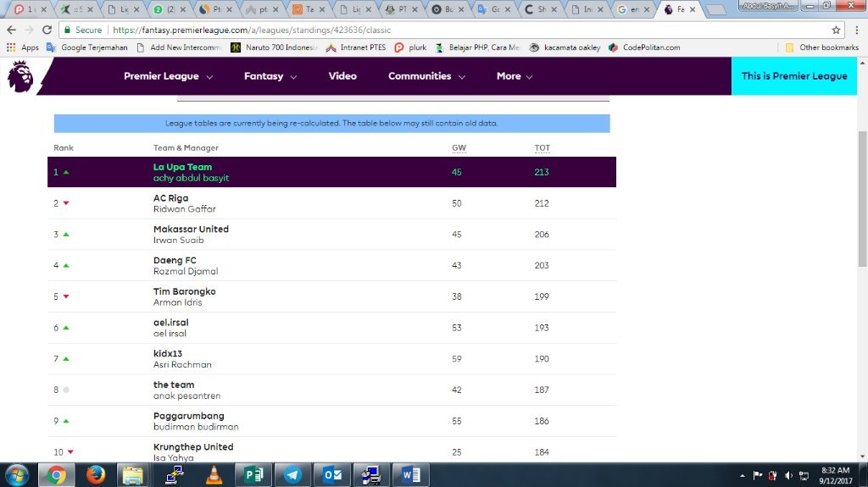Open the Other bookmarks folder
The image size is (868, 487).
click(822, 47)
